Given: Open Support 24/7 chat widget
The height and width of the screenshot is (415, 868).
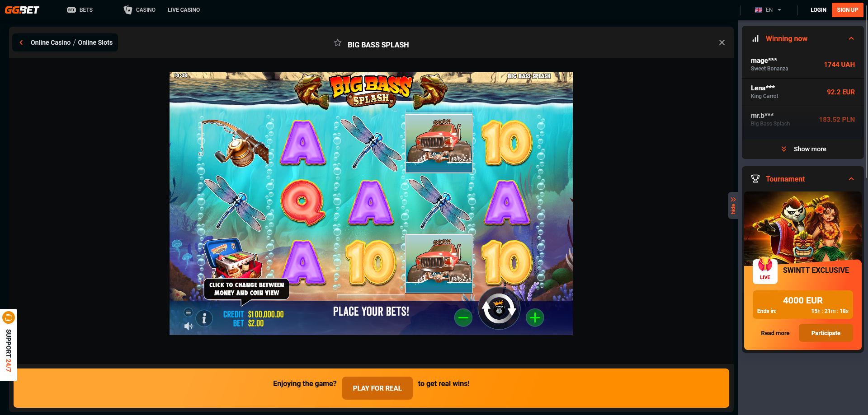Looking at the screenshot, I should click(9, 345).
